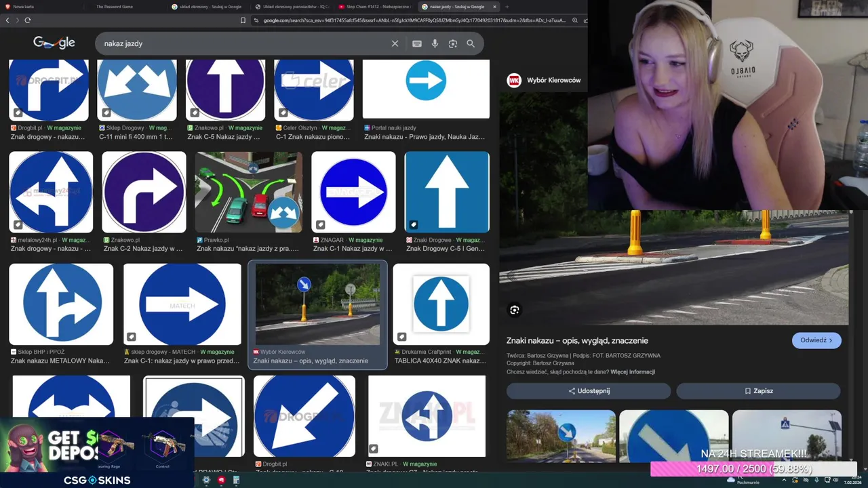Click the Drukarnia Craftprint source favicon

[398, 352]
